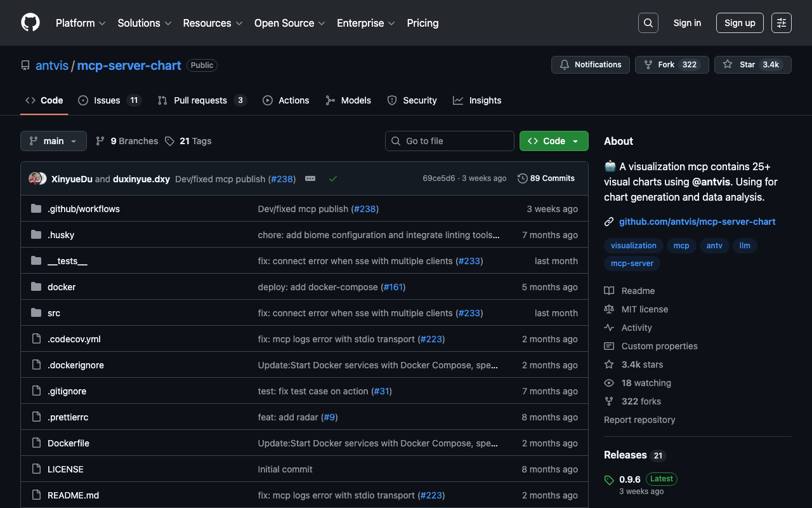Open search with the magnifier icon
This screenshot has height=508, width=812.
tap(648, 23)
